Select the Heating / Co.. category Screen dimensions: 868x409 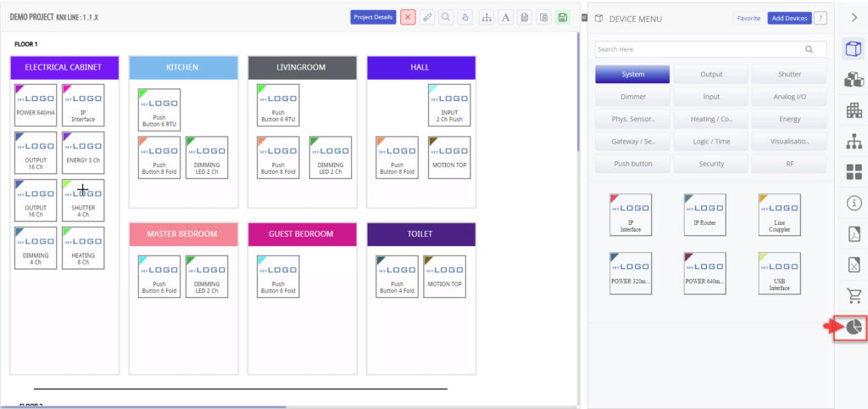click(711, 119)
